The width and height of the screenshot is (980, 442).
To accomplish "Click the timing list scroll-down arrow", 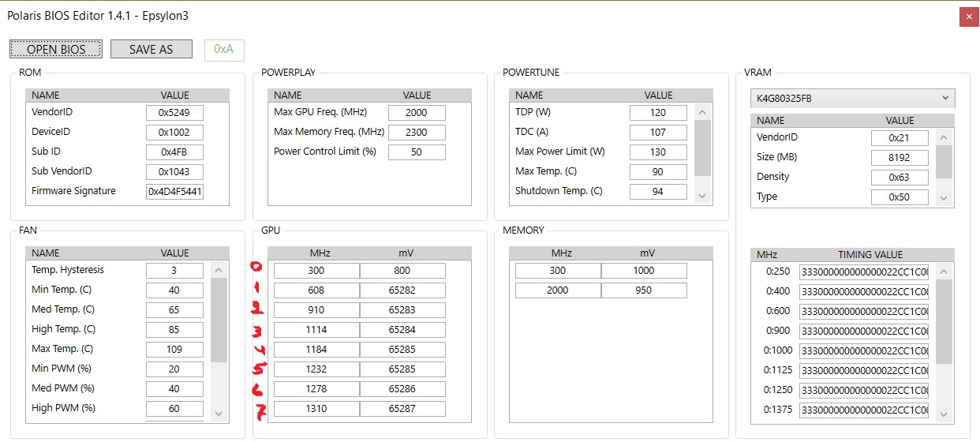I will click(x=944, y=414).
